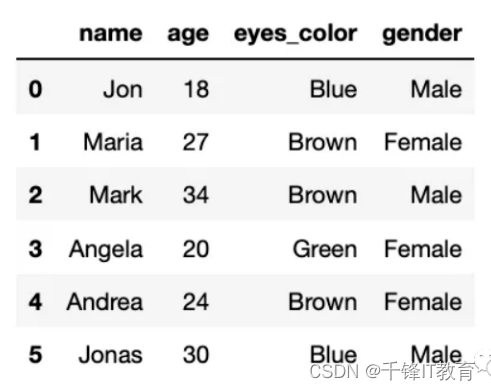Select the cell containing Mark
Viewport: 491px width, 390px height.
click(x=116, y=195)
